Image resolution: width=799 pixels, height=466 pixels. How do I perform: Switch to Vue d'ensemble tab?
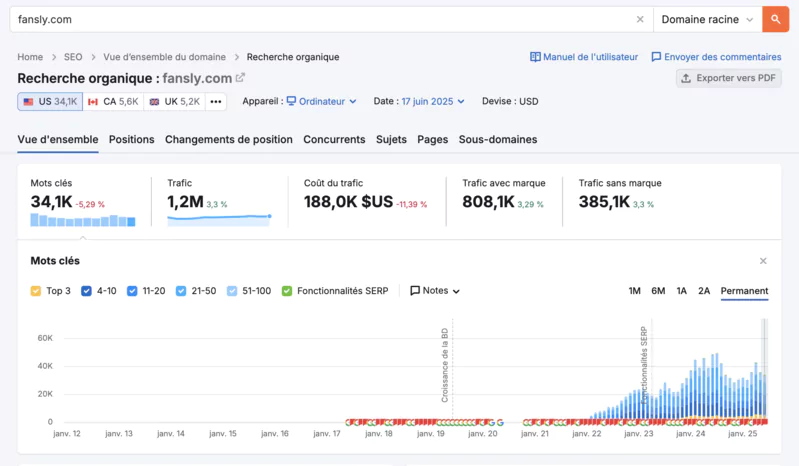point(58,140)
